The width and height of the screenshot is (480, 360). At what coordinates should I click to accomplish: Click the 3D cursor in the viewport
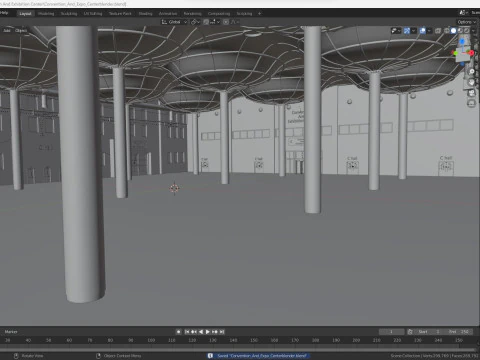[174, 188]
